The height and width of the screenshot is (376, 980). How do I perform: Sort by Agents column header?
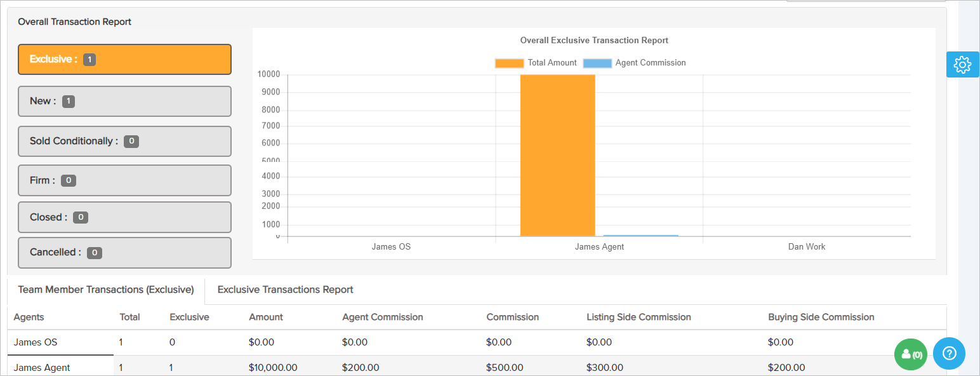pyautogui.click(x=29, y=317)
